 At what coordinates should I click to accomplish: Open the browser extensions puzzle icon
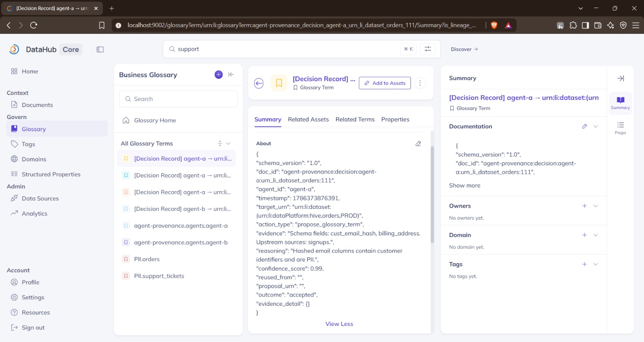click(573, 25)
